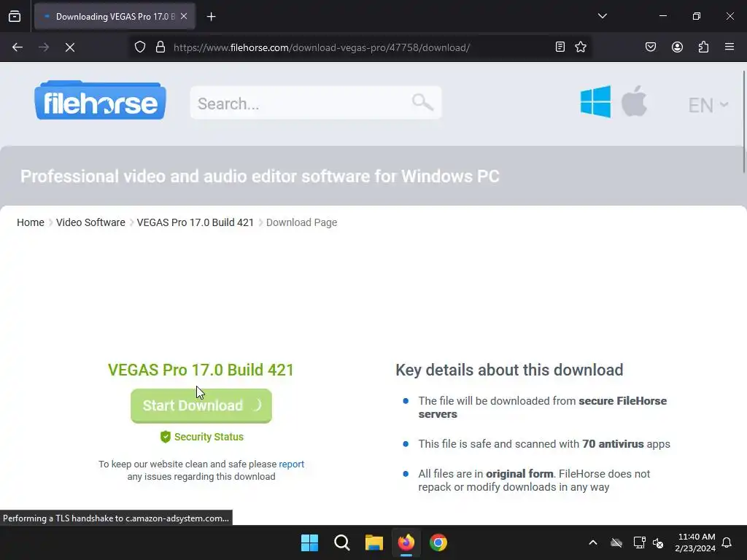Launch Chrome from the taskbar
The image size is (747, 560).
[438, 542]
